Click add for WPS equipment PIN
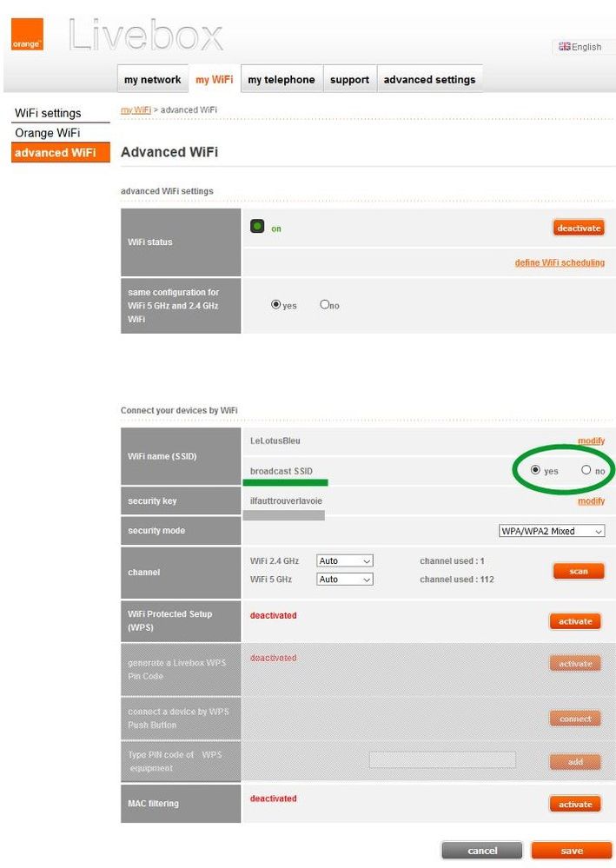The image size is (616, 868). tap(575, 762)
